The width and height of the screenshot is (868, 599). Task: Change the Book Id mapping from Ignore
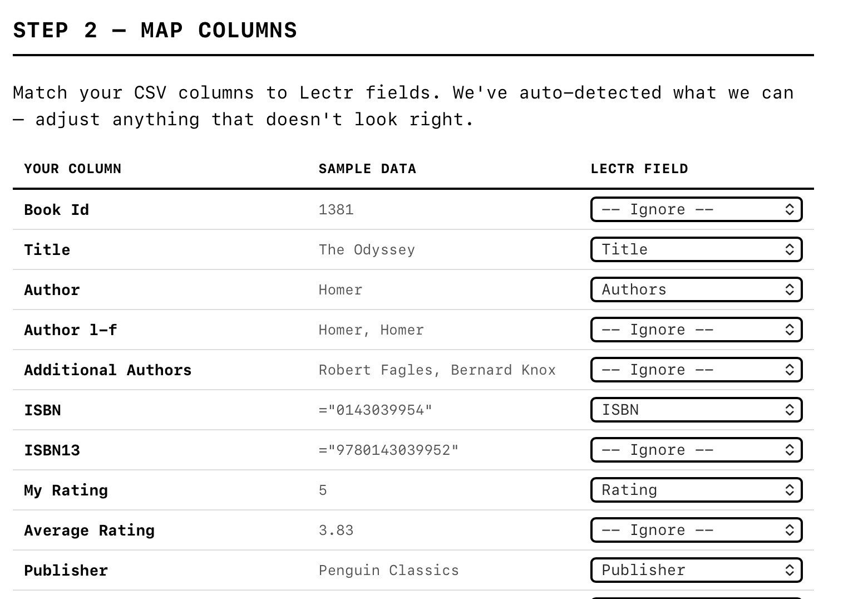tap(696, 209)
